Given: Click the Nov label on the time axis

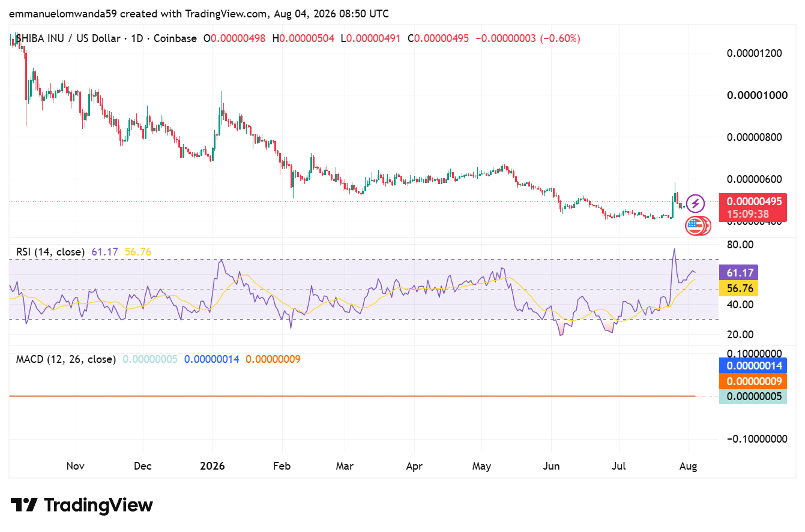Looking at the screenshot, I should coord(76,466).
